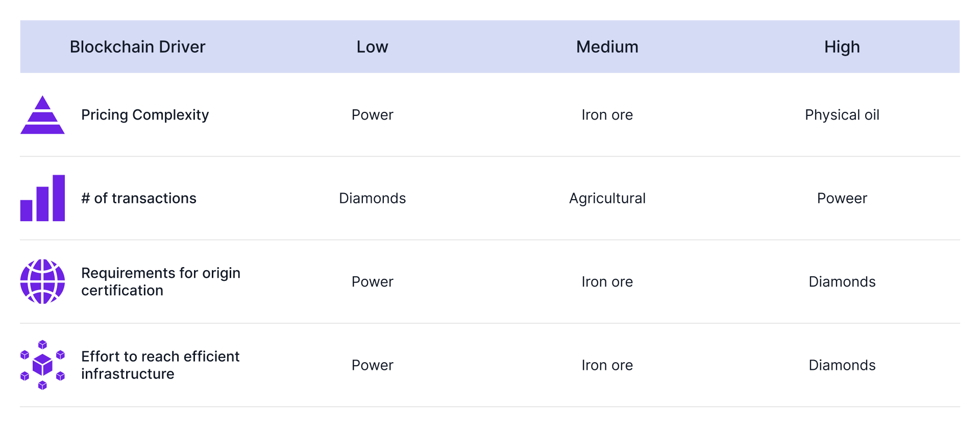Click the misspelled Poweer cell

842,198
